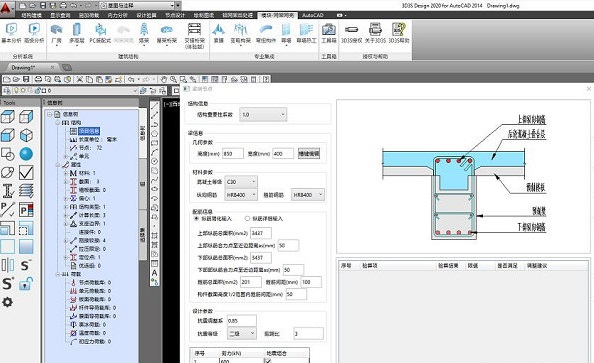The height and width of the screenshot is (363, 594).
Task: Click the checkmark box icon in Tools palette
Action: (26, 172)
